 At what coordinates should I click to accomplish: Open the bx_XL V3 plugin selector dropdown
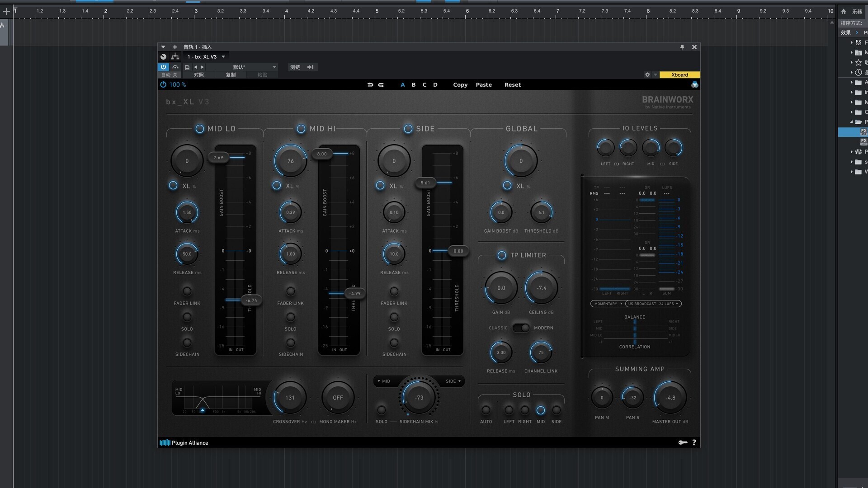point(206,56)
